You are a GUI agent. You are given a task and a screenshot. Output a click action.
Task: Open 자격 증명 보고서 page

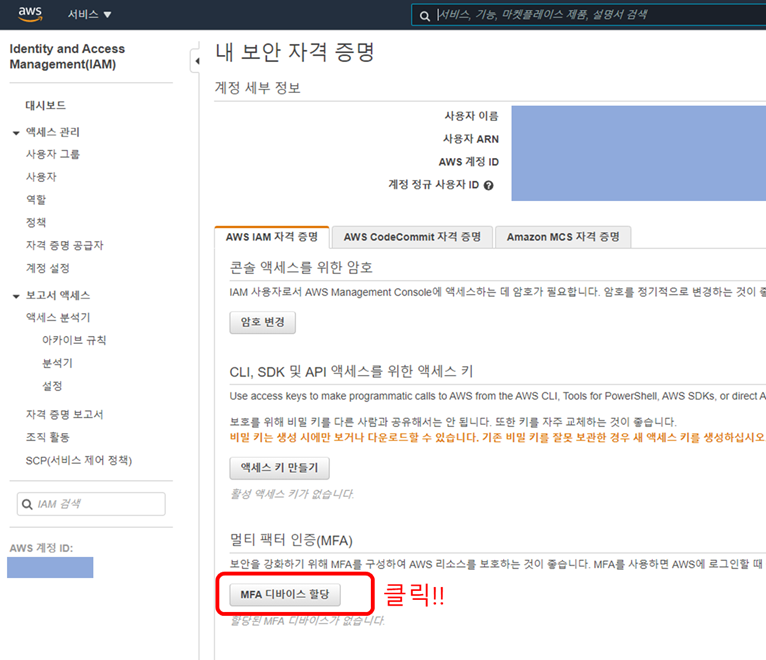tap(64, 414)
